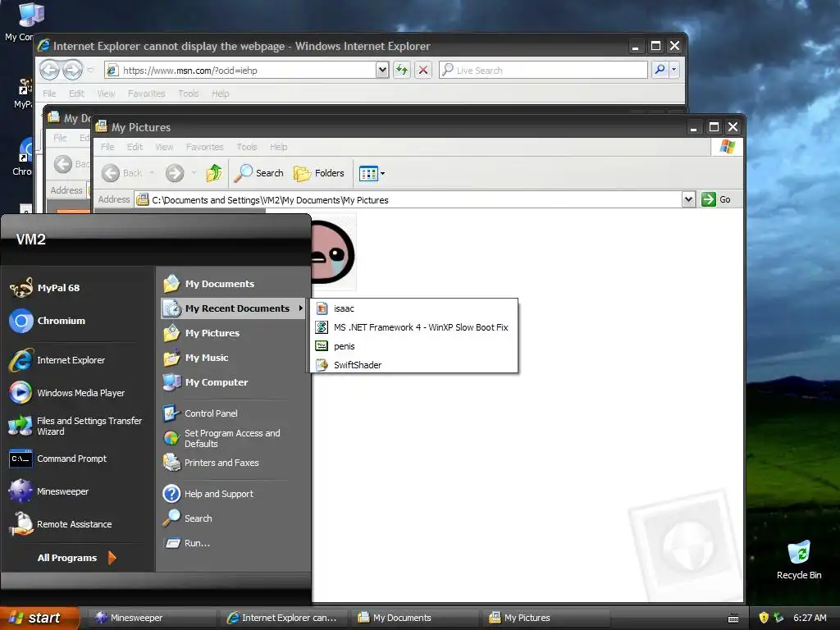The width and height of the screenshot is (840, 630).
Task: Expand Internet Explorer address dropdown
Action: click(x=382, y=71)
